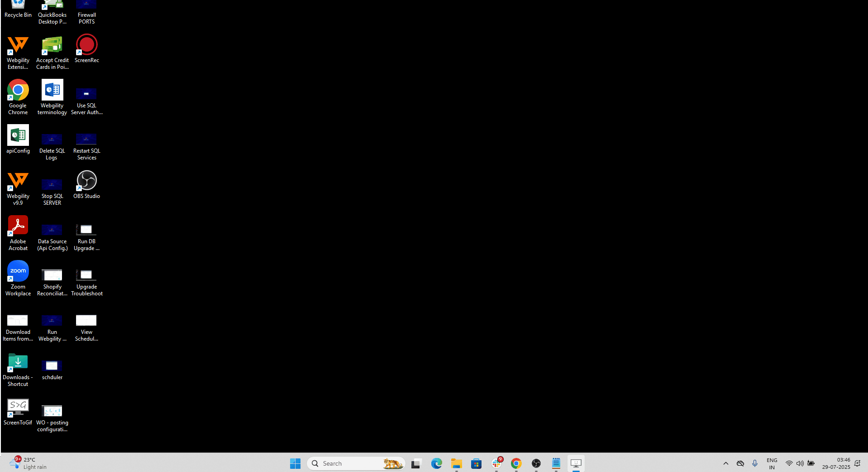Click the taskbar Search box

pos(356,463)
